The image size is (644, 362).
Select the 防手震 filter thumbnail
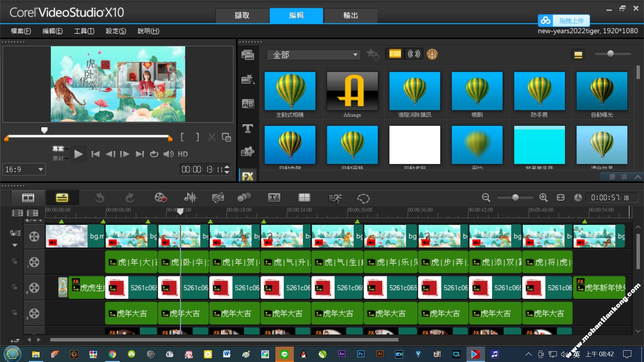pyautogui.click(x=539, y=91)
